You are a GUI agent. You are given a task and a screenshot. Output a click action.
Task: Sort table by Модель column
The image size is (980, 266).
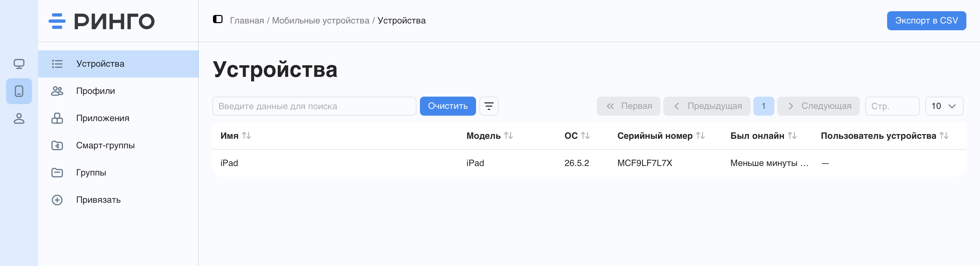coord(509,135)
